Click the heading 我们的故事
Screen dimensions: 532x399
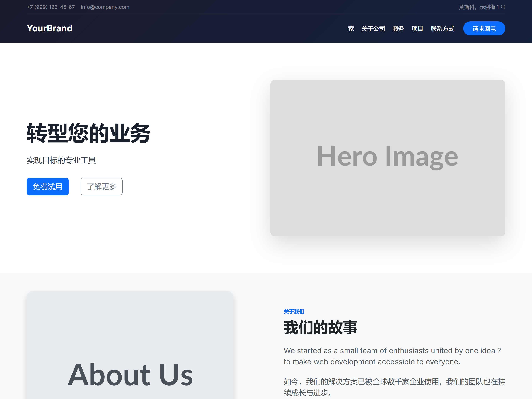(x=321, y=328)
